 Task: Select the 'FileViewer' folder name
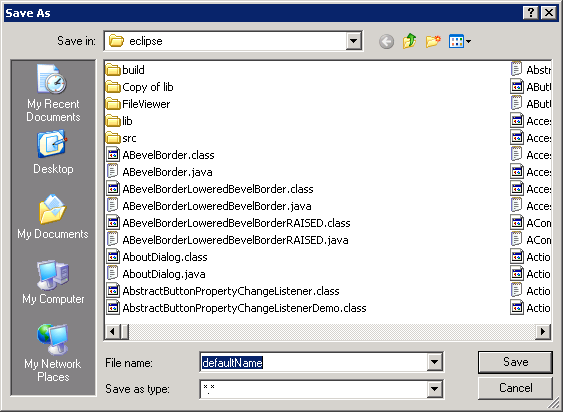(x=146, y=104)
